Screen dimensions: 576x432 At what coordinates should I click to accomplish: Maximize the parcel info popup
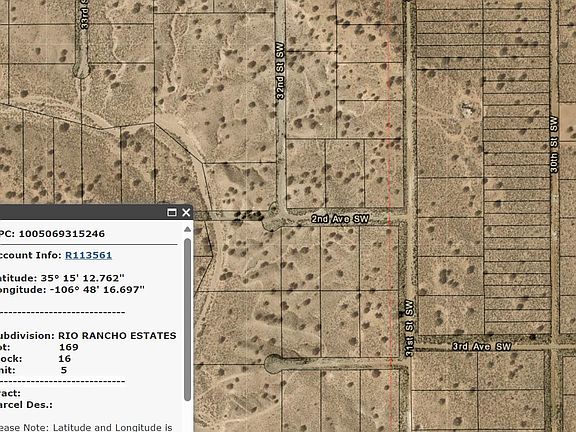[172, 212]
